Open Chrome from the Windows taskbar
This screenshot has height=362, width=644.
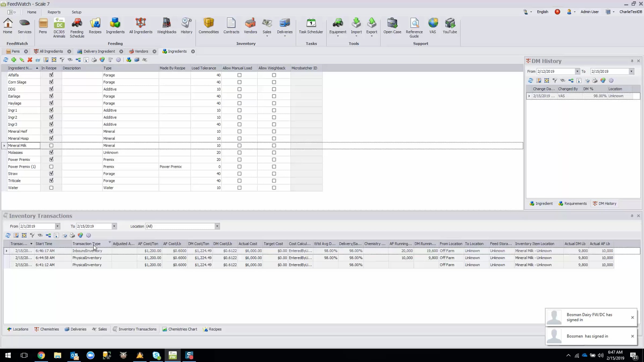click(x=41, y=355)
